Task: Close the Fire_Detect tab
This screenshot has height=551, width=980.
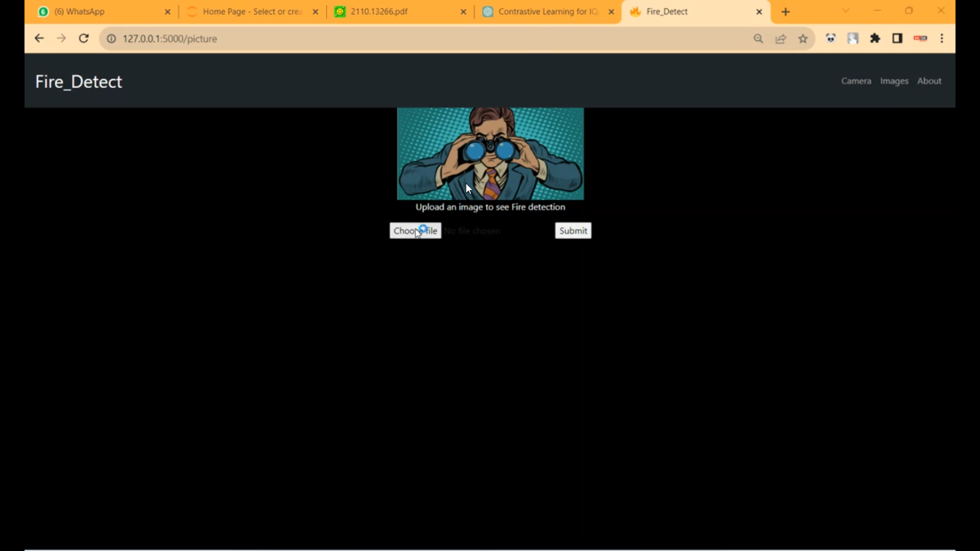Action: click(x=759, y=12)
